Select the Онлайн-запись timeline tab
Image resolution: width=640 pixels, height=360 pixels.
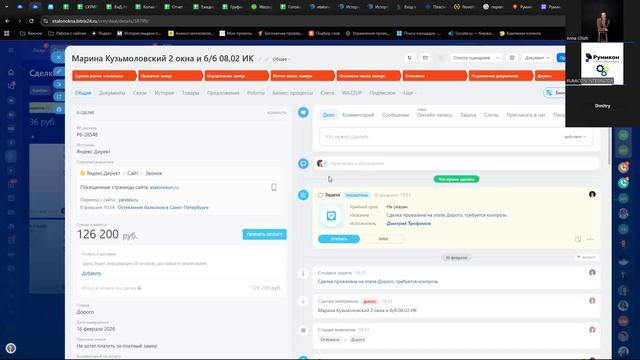434,115
